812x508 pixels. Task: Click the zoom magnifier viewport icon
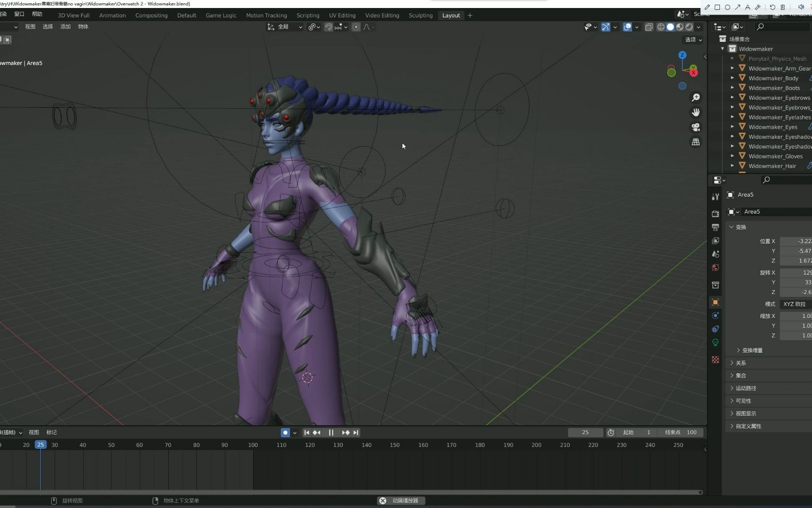pyautogui.click(x=695, y=97)
